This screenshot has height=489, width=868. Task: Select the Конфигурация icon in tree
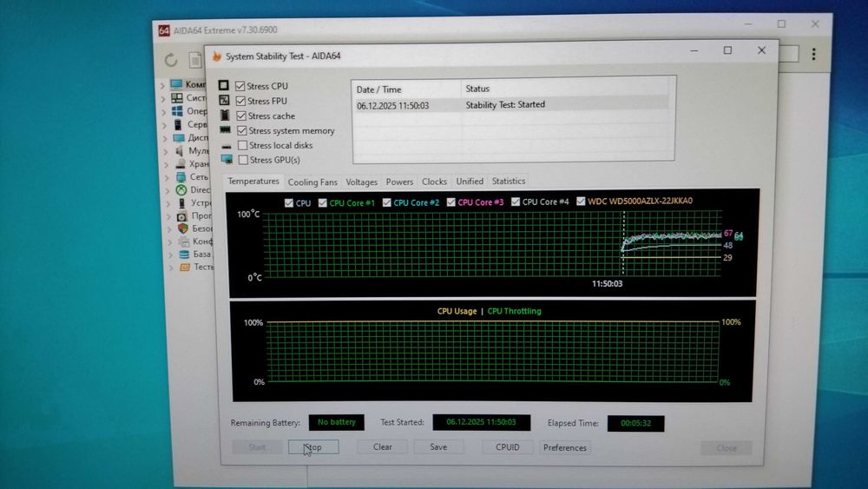point(184,241)
